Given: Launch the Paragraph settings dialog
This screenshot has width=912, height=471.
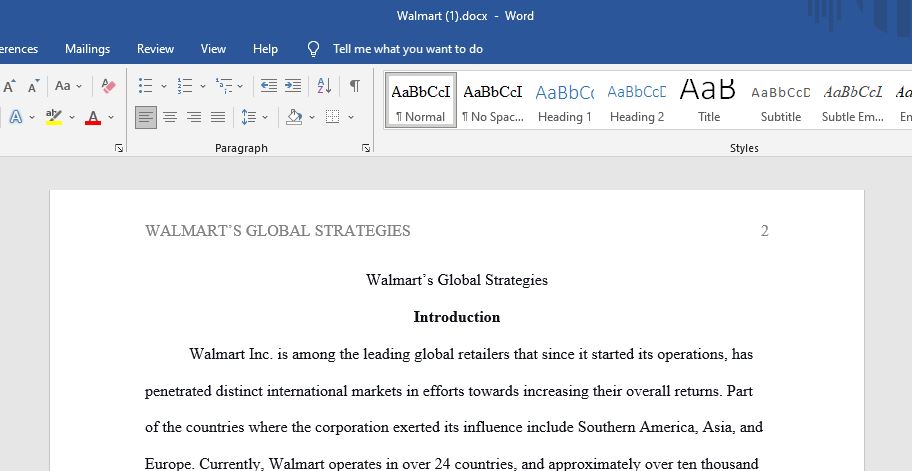Looking at the screenshot, I should coord(366,148).
